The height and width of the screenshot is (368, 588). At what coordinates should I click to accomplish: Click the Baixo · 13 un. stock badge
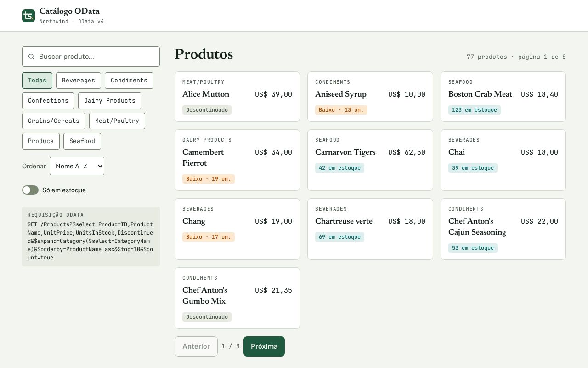pyautogui.click(x=341, y=110)
